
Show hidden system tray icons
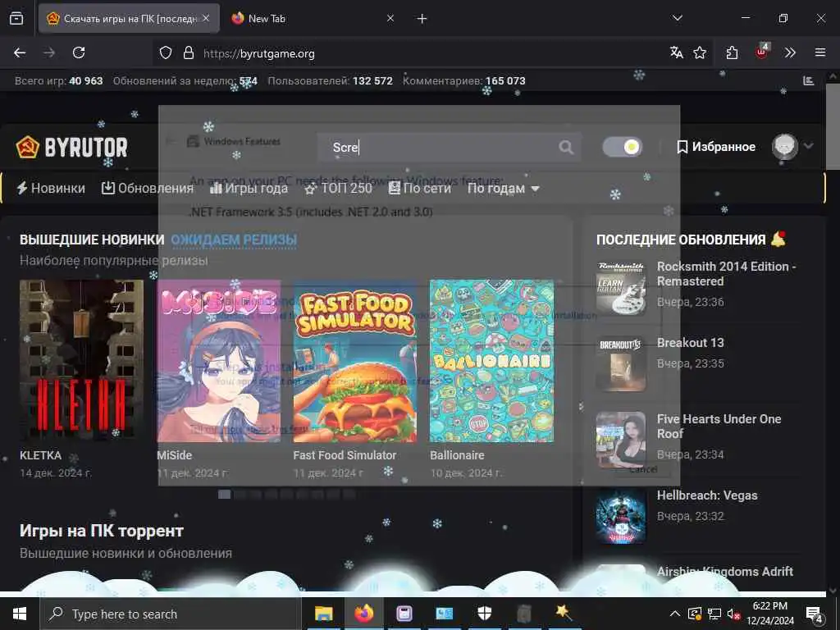coord(675,614)
